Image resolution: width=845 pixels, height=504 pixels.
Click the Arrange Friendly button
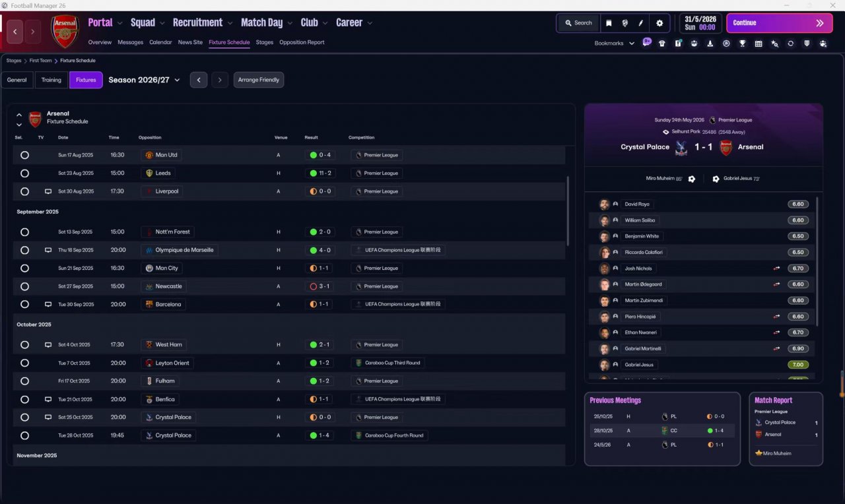click(x=259, y=80)
